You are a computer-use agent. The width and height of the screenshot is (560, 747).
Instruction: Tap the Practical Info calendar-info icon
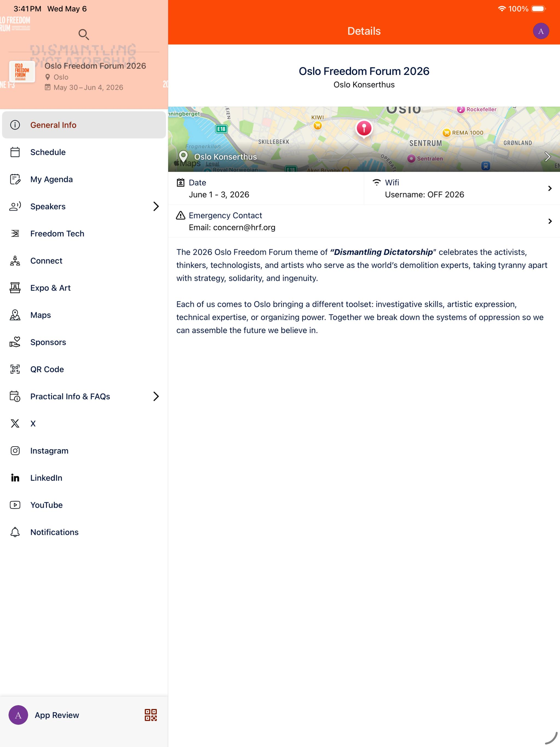pyautogui.click(x=15, y=396)
